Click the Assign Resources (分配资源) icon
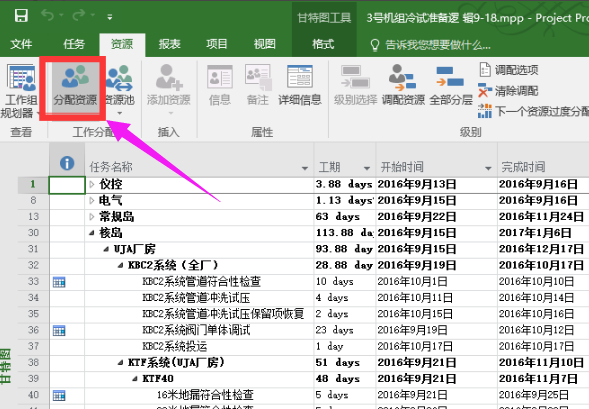Image resolution: width=589 pixels, height=409 pixels. coord(75,87)
